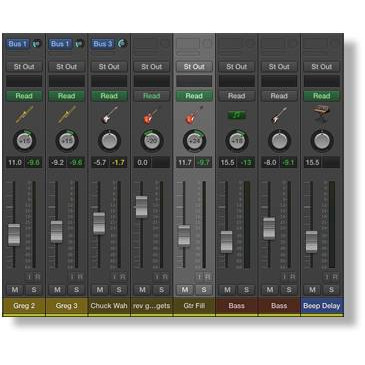Click St Out button on rev g...gets channel

(152, 67)
